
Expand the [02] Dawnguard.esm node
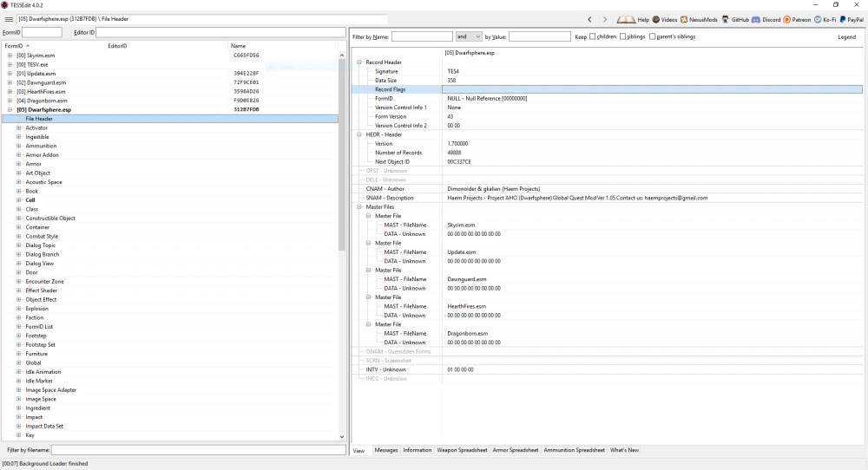[x=10, y=82]
